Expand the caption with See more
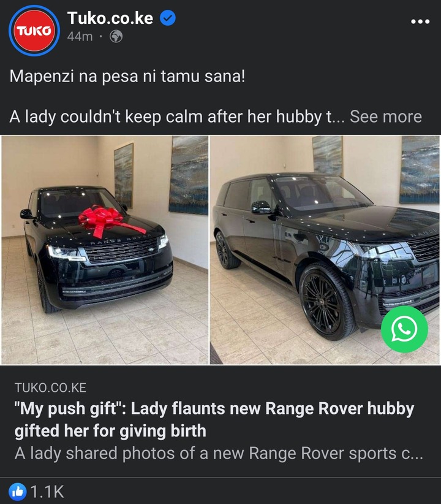 (386, 116)
